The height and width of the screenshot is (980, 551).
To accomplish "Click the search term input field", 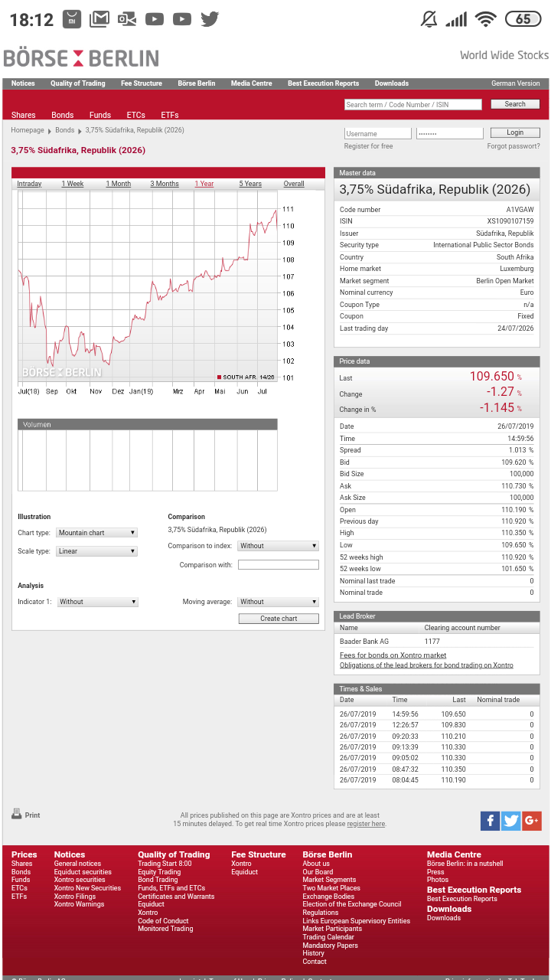I will tap(412, 104).
